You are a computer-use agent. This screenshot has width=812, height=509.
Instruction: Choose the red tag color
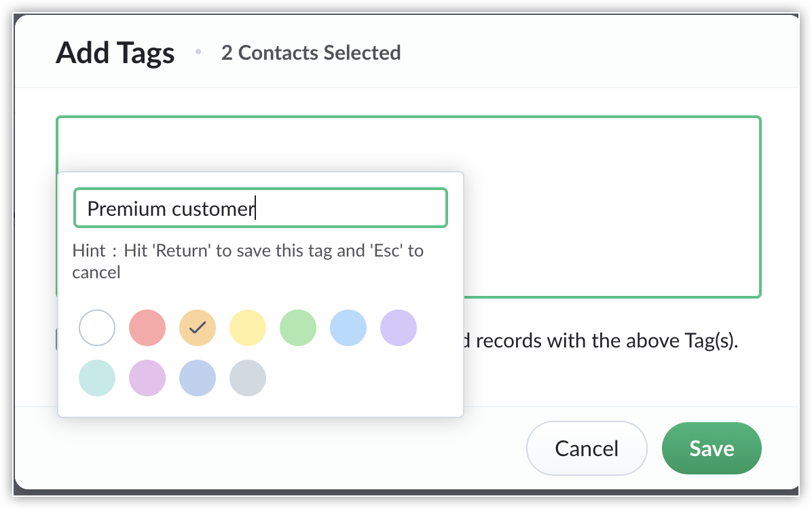[x=147, y=328]
